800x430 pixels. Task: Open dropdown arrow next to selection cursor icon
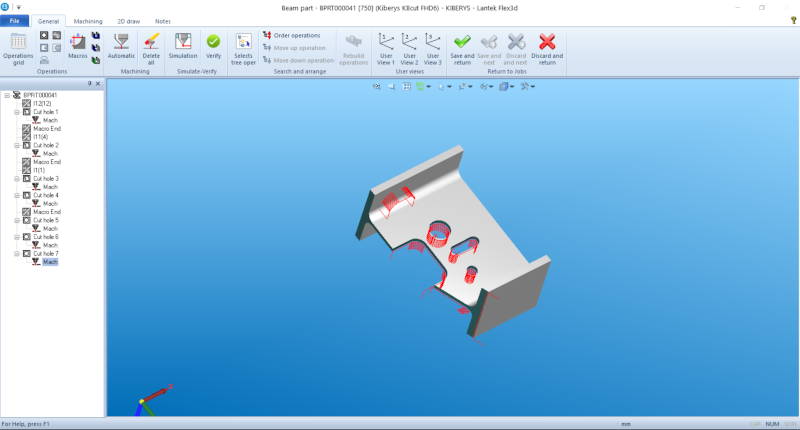coord(449,87)
